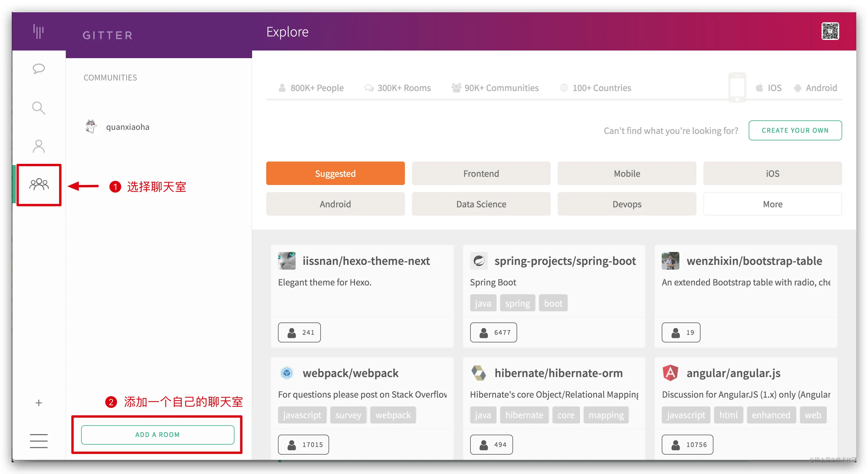Click the webpack cube logo

pyautogui.click(x=287, y=373)
